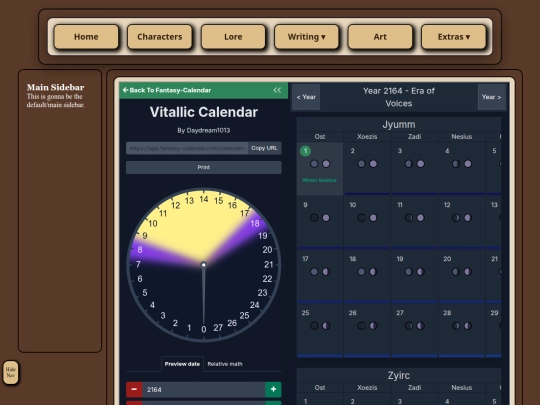Go to previous year with < Year

306,97
